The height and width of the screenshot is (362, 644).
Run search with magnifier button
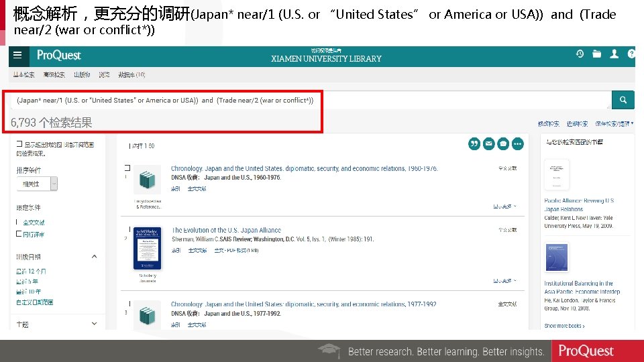click(x=623, y=100)
